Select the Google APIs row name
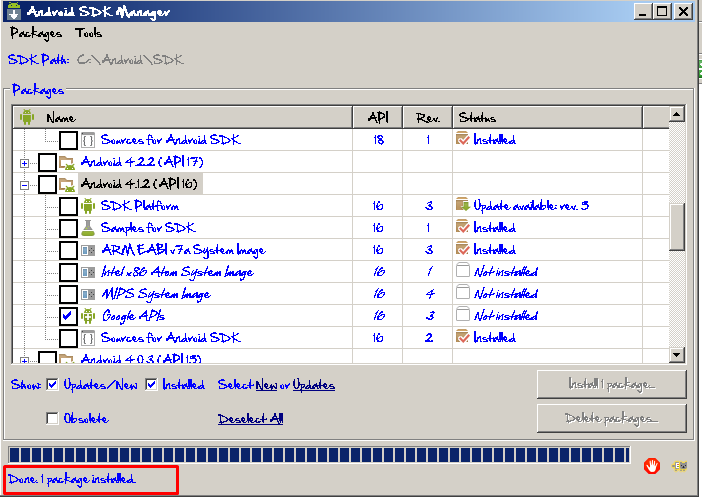The width and height of the screenshot is (702, 497). click(x=133, y=316)
